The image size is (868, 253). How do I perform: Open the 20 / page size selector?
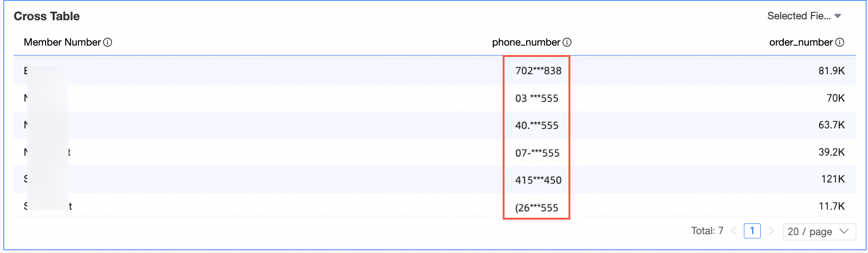pos(819,231)
